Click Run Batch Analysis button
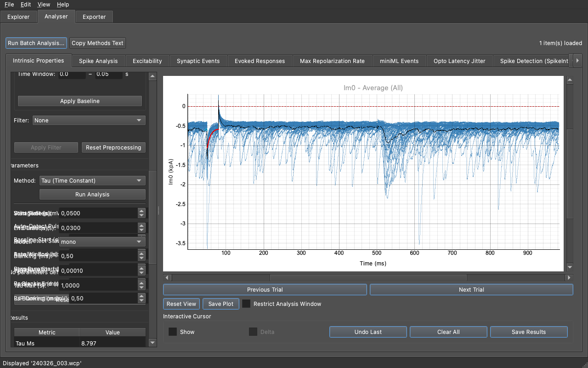The width and height of the screenshot is (588, 368). click(36, 43)
